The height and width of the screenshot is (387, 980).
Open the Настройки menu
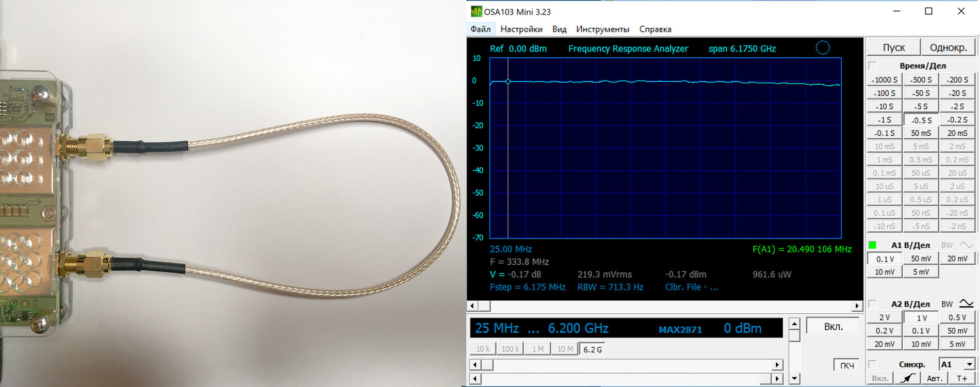(521, 29)
